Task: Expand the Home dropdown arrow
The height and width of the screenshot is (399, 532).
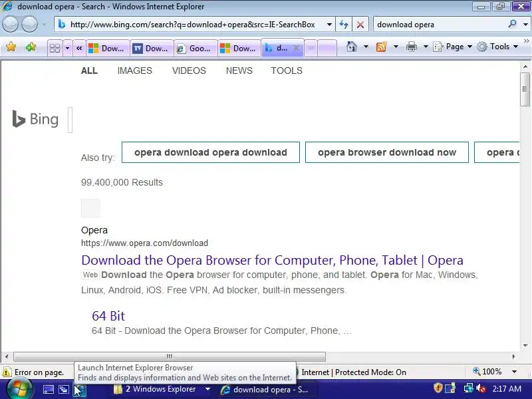Action: [x=366, y=46]
